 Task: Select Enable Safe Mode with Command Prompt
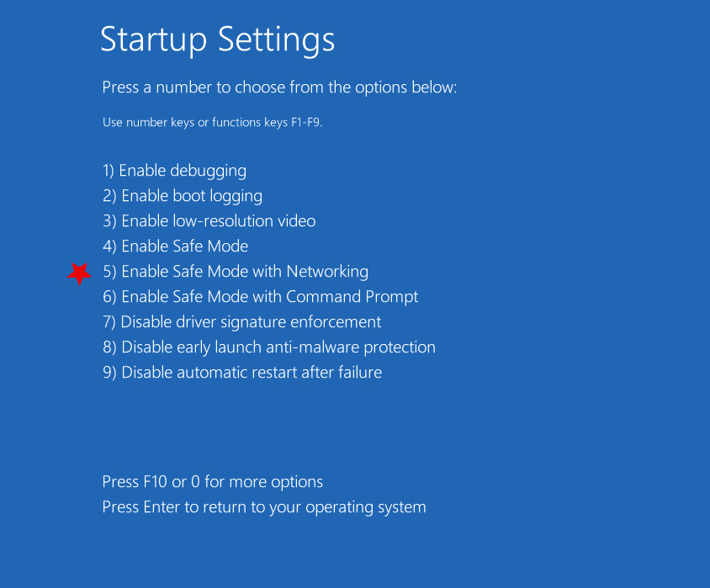[x=261, y=296]
